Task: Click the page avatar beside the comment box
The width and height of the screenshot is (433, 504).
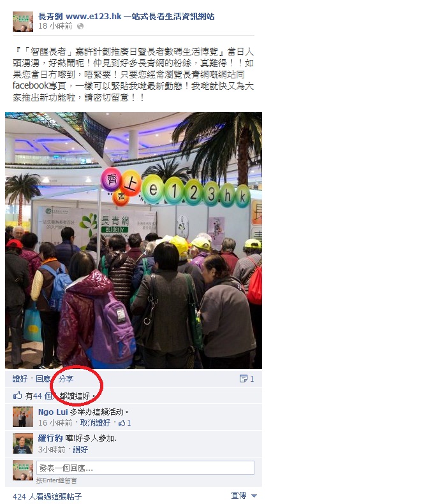Action: point(23,470)
